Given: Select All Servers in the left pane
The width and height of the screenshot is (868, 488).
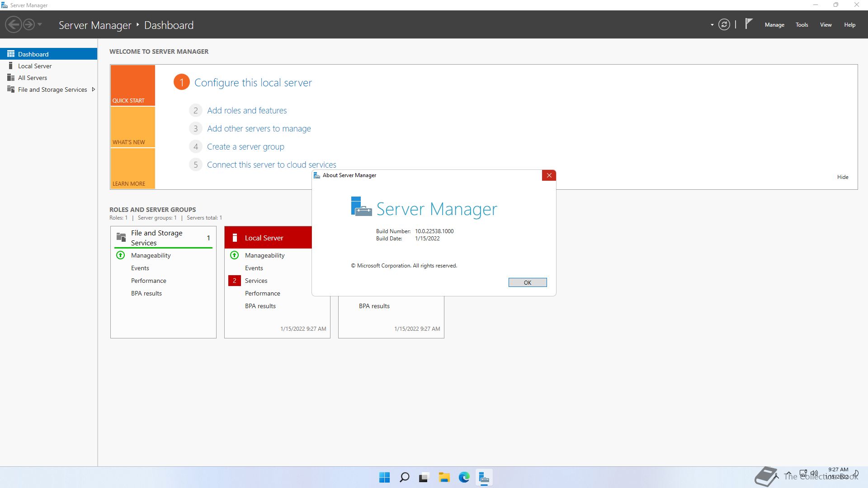Looking at the screenshot, I should pyautogui.click(x=49, y=78).
